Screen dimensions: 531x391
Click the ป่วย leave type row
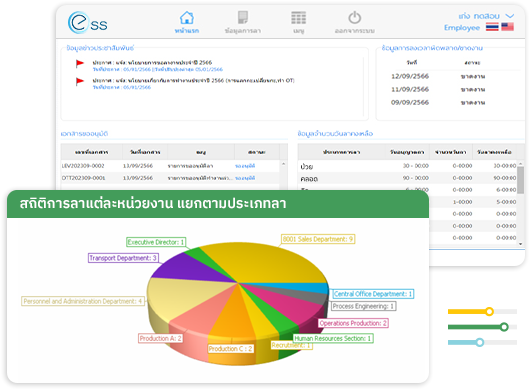407,166
